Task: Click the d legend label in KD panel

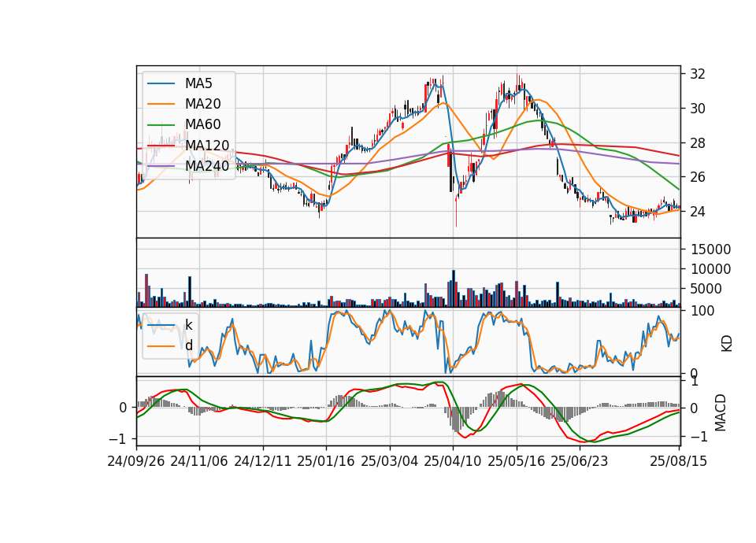Action: coord(188,345)
